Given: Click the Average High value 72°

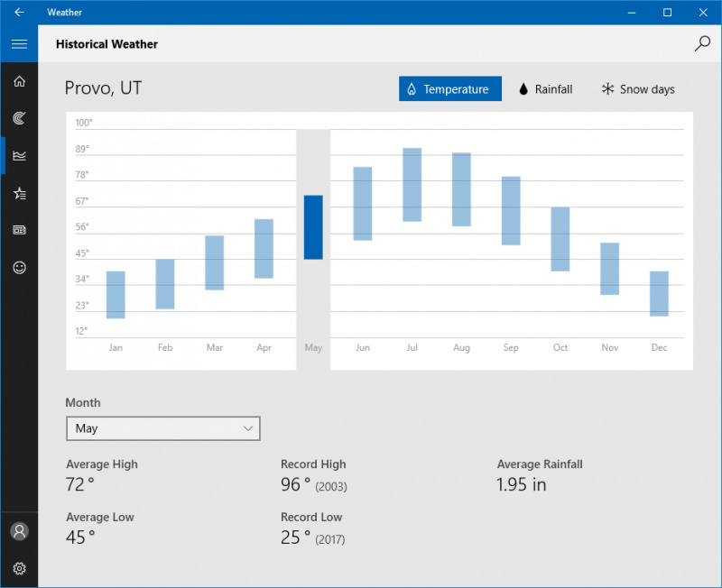Looking at the screenshot, I should click(80, 484).
